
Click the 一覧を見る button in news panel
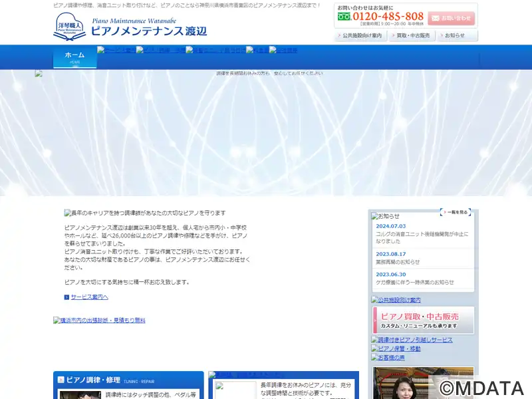tap(456, 212)
